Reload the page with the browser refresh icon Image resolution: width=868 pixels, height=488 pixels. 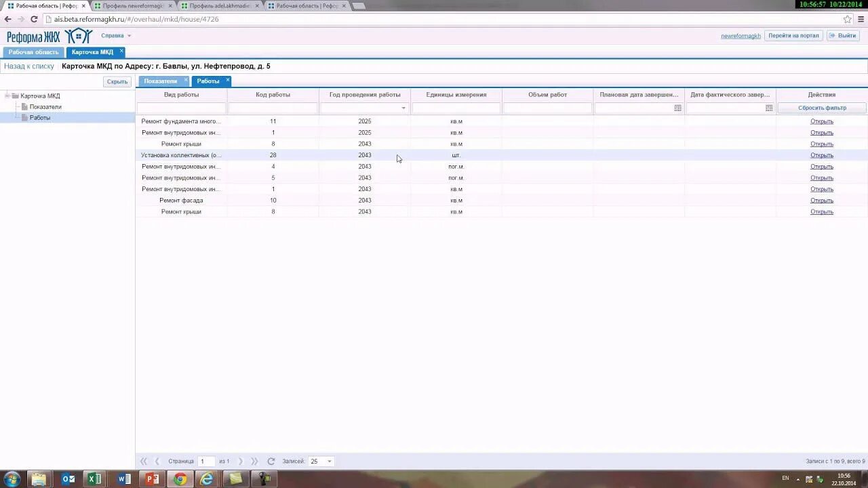[x=34, y=20]
